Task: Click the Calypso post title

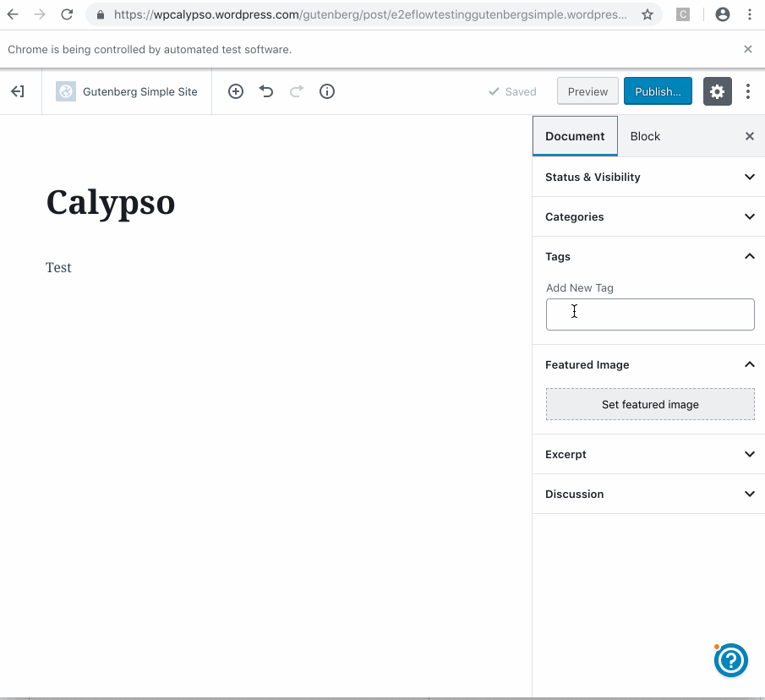Action: [x=111, y=204]
